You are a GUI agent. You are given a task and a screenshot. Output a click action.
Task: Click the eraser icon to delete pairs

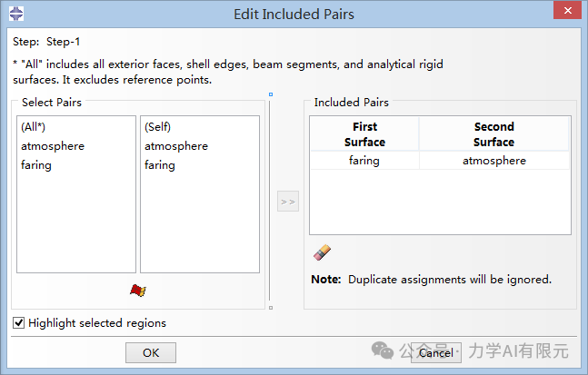pyautogui.click(x=322, y=252)
